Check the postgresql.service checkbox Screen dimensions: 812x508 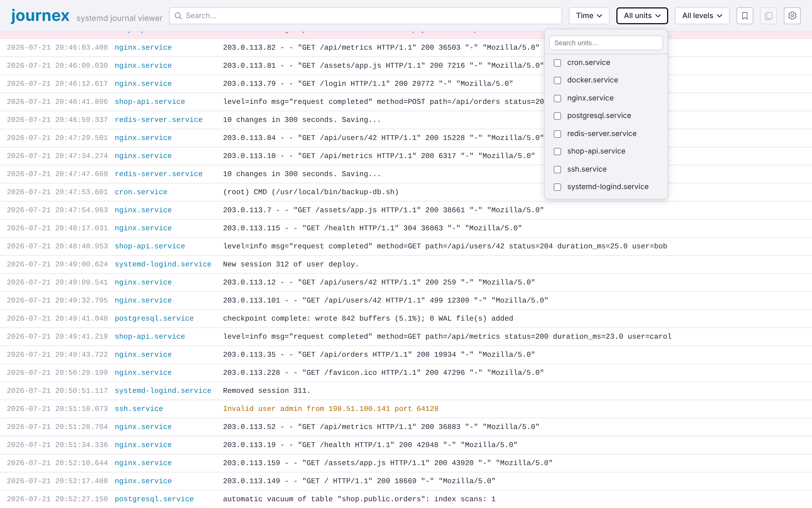[557, 116]
